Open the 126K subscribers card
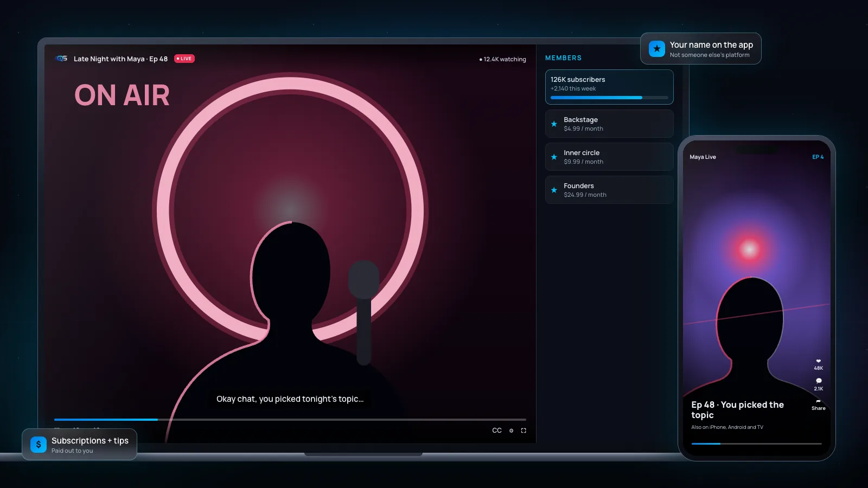 (609, 87)
